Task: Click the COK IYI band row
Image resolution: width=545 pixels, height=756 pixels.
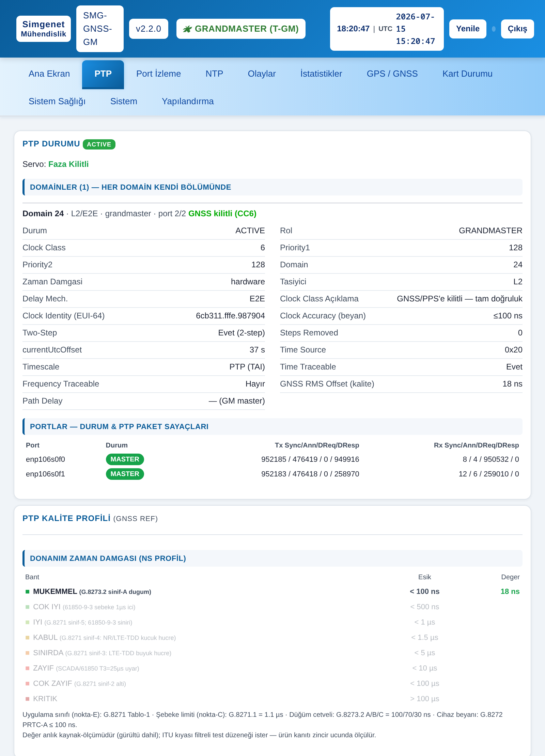Action: [272, 607]
